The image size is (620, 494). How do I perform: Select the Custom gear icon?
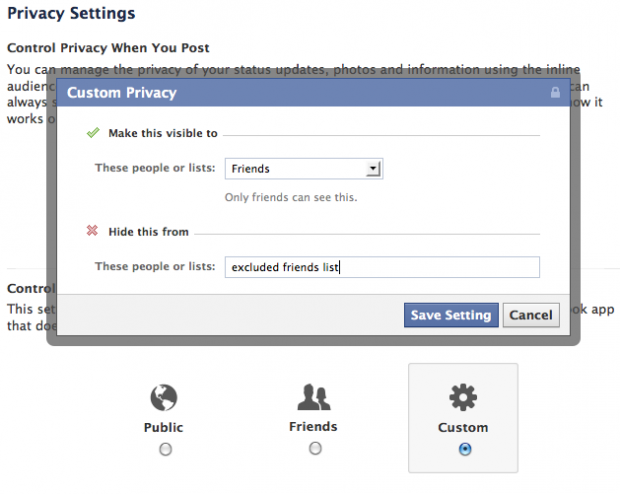pyautogui.click(x=463, y=398)
